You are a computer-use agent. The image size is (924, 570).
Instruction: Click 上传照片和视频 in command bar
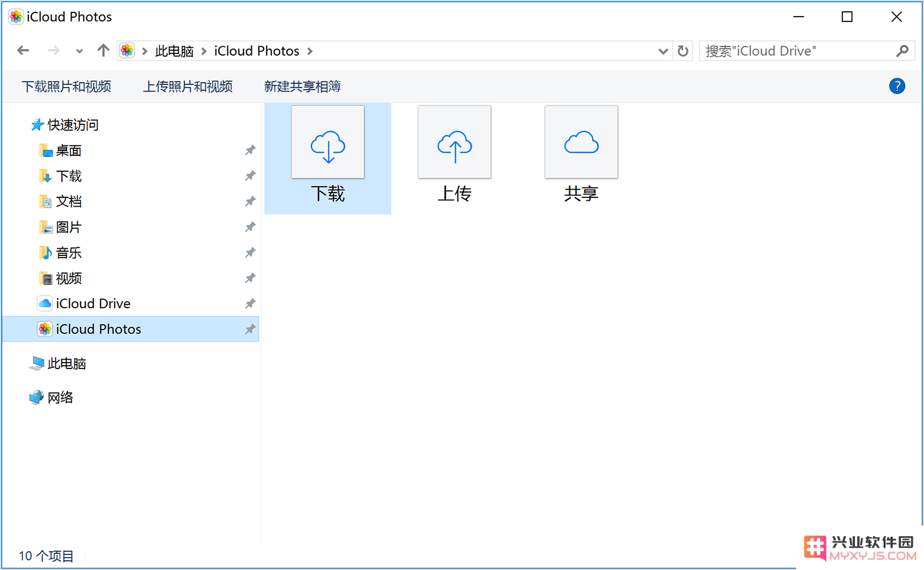tap(188, 87)
